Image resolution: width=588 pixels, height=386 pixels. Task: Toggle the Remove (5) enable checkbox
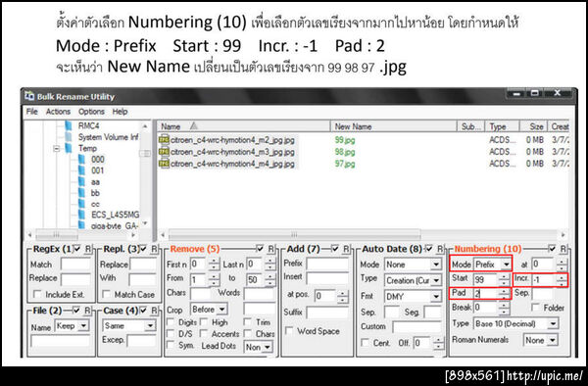coord(260,249)
